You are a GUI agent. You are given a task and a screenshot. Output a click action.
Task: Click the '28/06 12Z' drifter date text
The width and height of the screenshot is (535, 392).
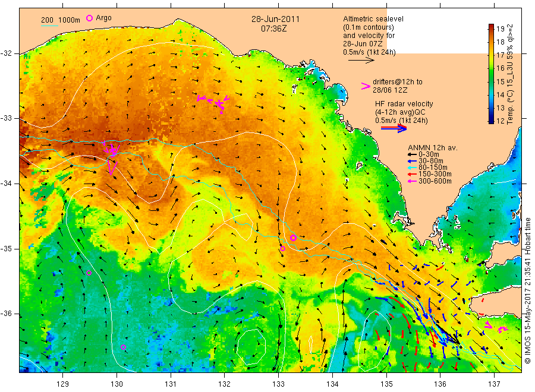coord(390,90)
